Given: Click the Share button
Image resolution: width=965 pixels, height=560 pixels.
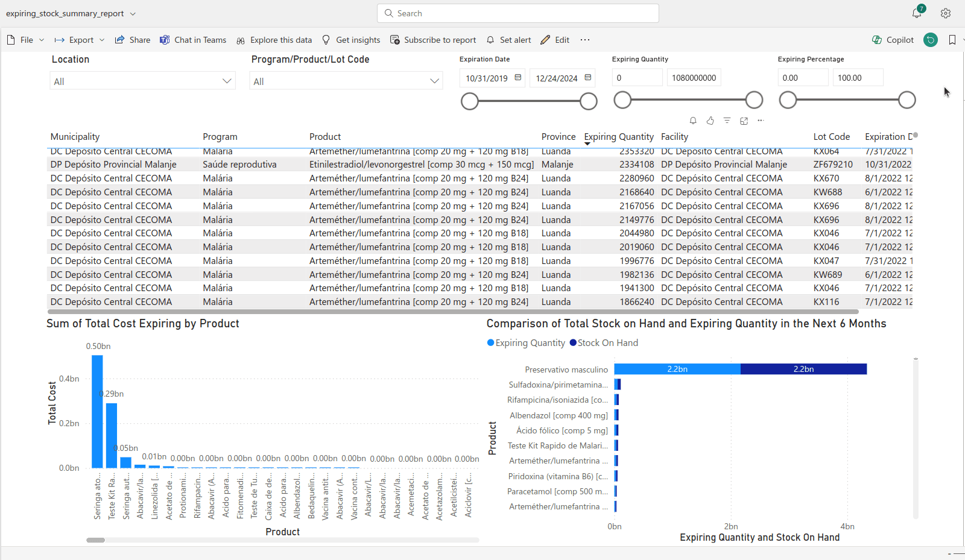Looking at the screenshot, I should point(133,40).
